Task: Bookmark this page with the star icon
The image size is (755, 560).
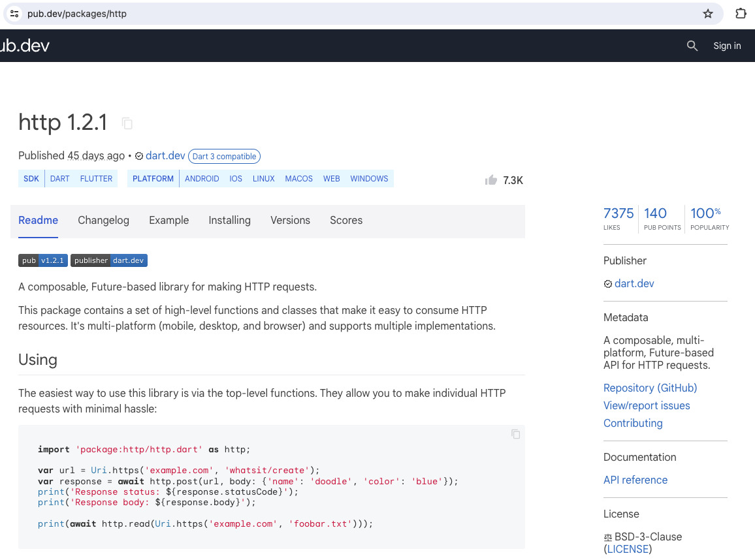Action: click(x=708, y=14)
